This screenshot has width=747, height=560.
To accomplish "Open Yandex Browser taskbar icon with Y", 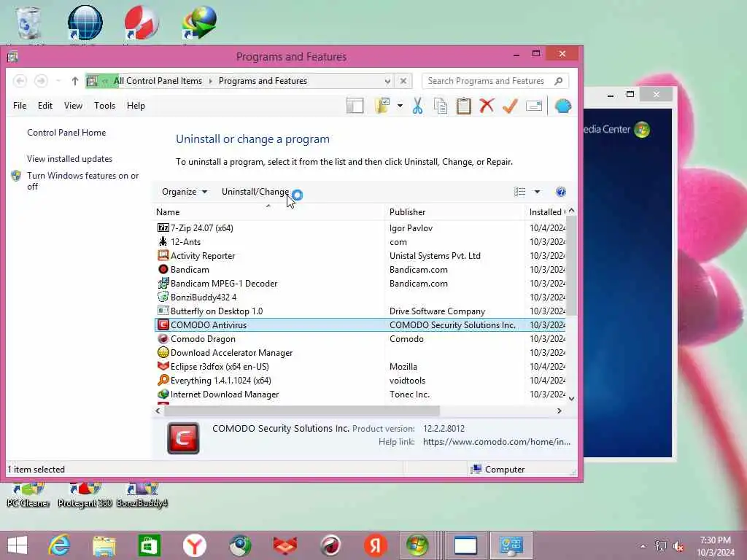I will (194, 545).
